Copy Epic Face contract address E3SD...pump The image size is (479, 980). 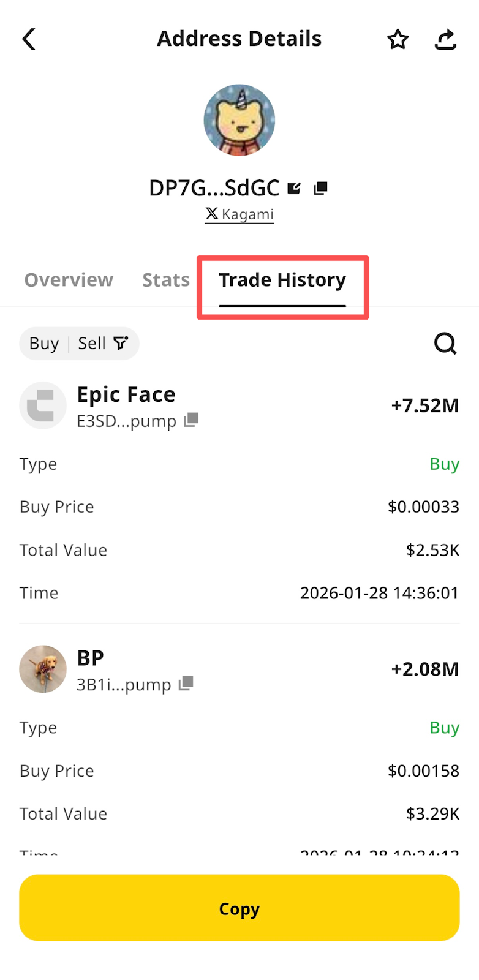click(192, 420)
